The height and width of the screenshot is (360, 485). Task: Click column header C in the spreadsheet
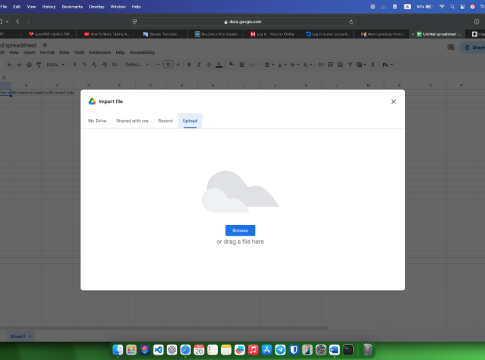click(x=57, y=86)
